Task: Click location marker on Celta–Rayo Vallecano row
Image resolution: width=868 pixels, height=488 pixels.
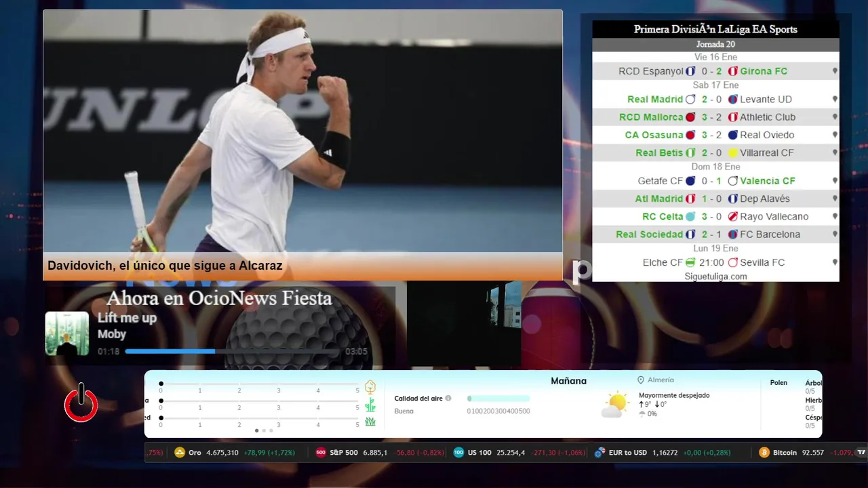Action: [835, 217]
